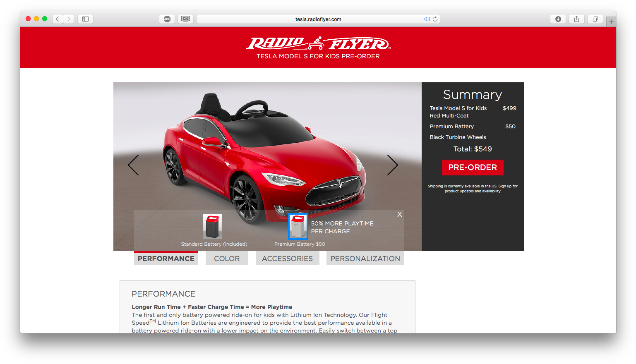Select the Premium Battery thumbnail
The width and height of the screenshot is (636, 364).
298,226
